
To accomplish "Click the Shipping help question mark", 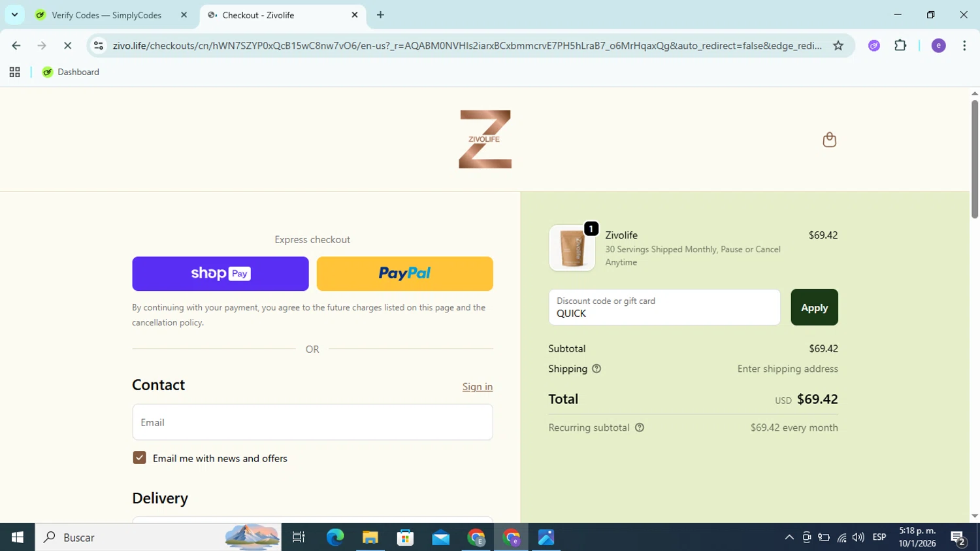I will [x=596, y=369].
